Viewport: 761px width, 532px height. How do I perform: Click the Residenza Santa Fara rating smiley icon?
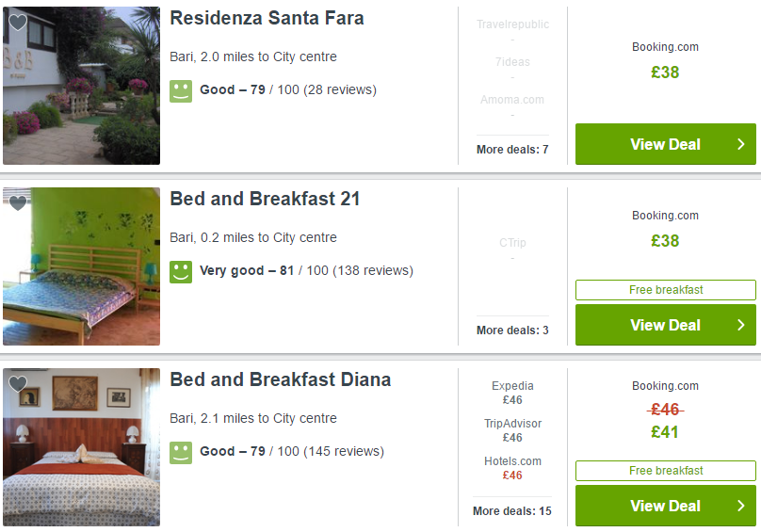coord(181,91)
